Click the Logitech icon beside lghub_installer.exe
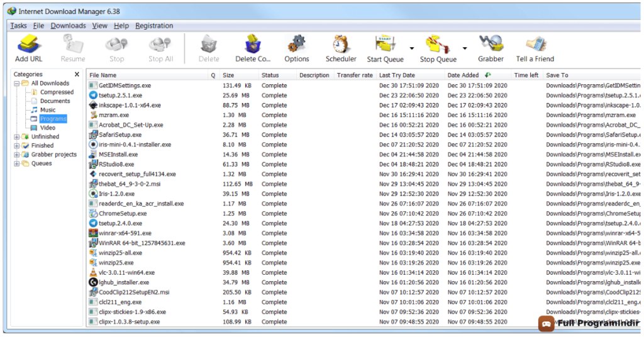644x337 pixels. [x=93, y=282]
